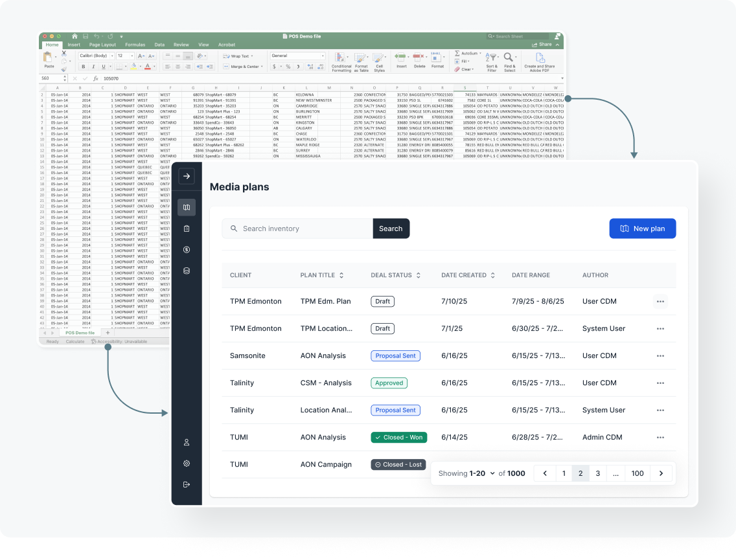Click the clipboard icon in the sidebar

click(x=187, y=229)
